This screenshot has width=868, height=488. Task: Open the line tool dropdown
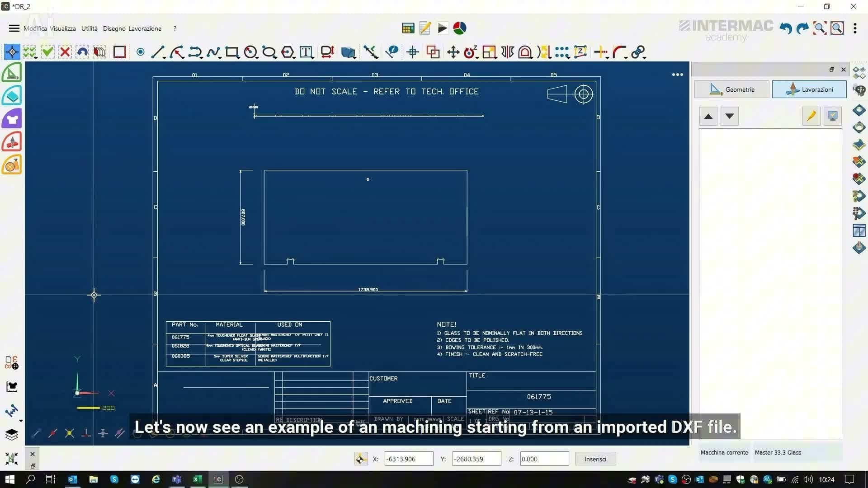coord(158,52)
